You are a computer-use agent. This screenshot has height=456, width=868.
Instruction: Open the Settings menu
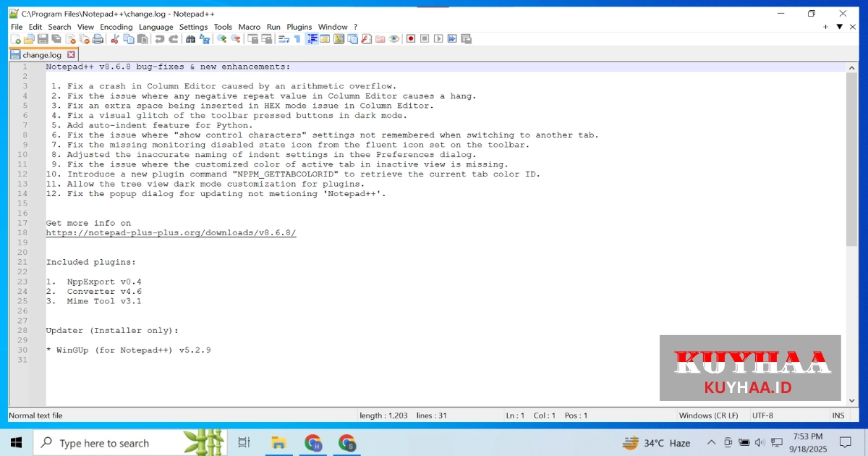pyautogui.click(x=193, y=27)
